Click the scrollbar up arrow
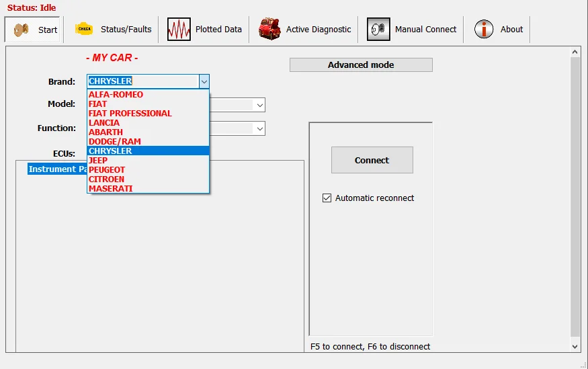 (x=575, y=52)
